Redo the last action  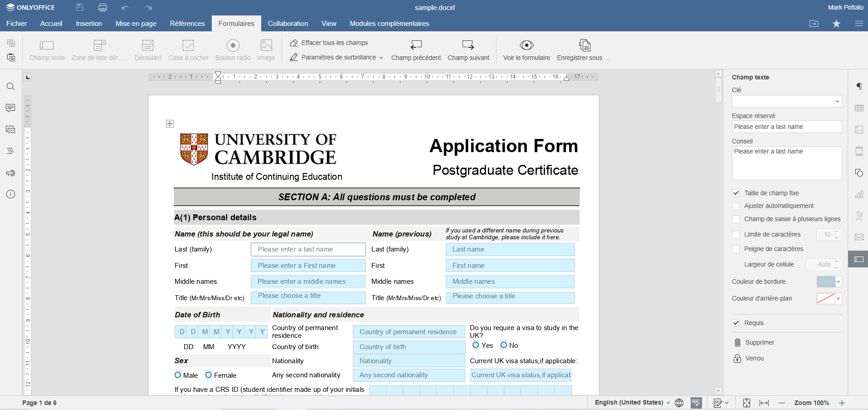pyautogui.click(x=148, y=8)
